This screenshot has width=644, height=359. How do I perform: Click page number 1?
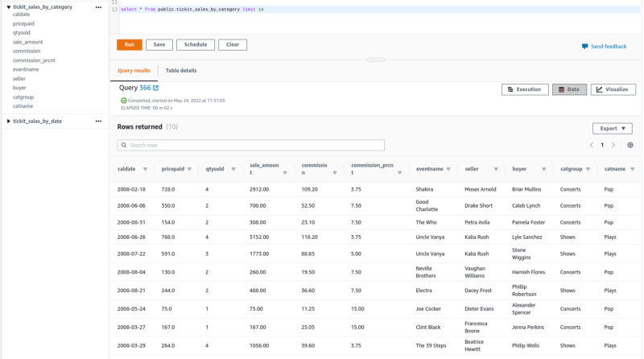click(602, 145)
